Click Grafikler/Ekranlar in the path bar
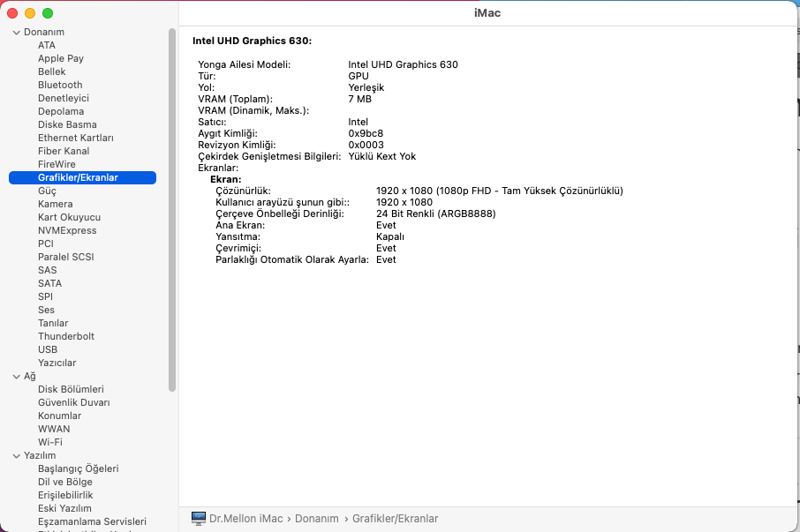This screenshot has width=800, height=532. [x=395, y=519]
